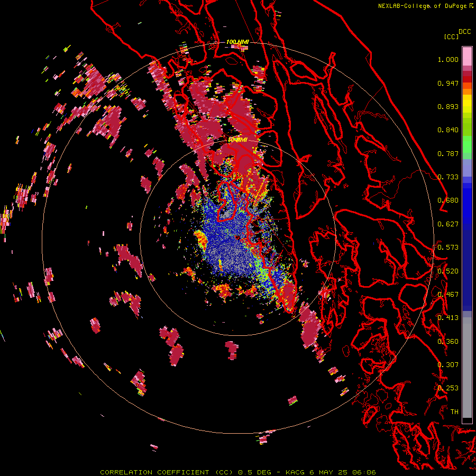Select the 0.360 scale value
The width and height of the screenshot is (476, 476).
coord(448,342)
